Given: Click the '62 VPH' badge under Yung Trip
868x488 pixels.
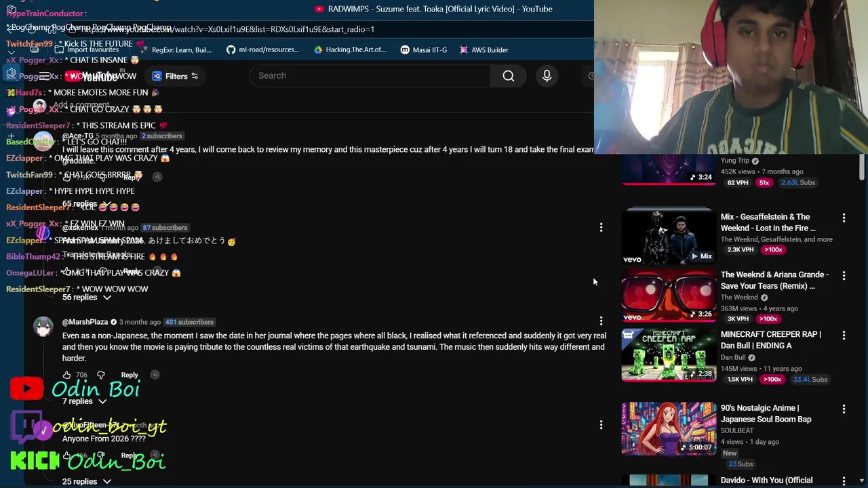Looking at the screenshot, I should 738,182.
